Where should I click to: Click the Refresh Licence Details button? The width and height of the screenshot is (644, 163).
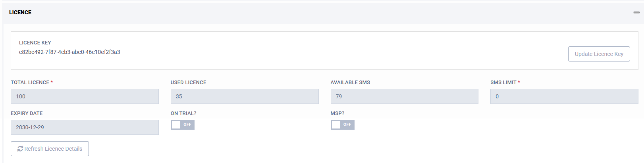(x=50, y=149)
